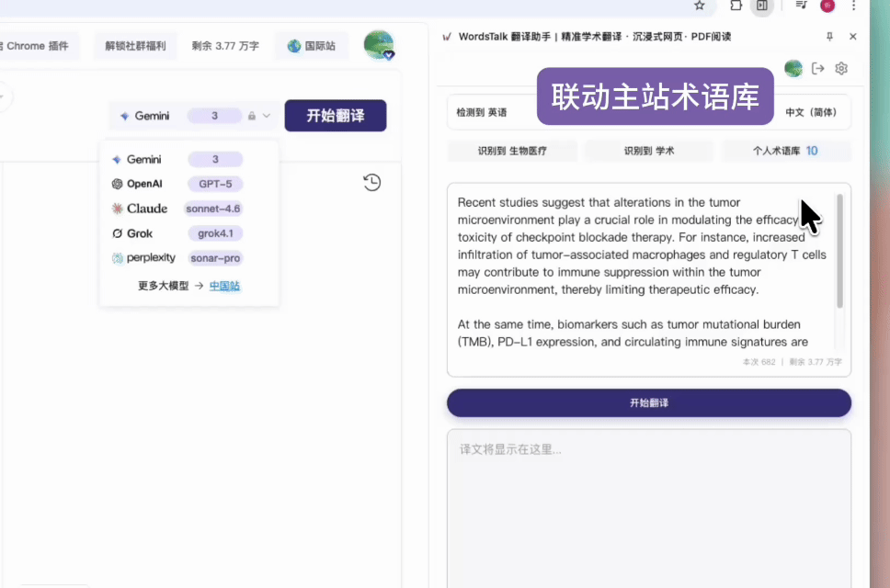Screen dimensions: 890x588
Task: Switch to 国际站 site
Action: [312, 46]
